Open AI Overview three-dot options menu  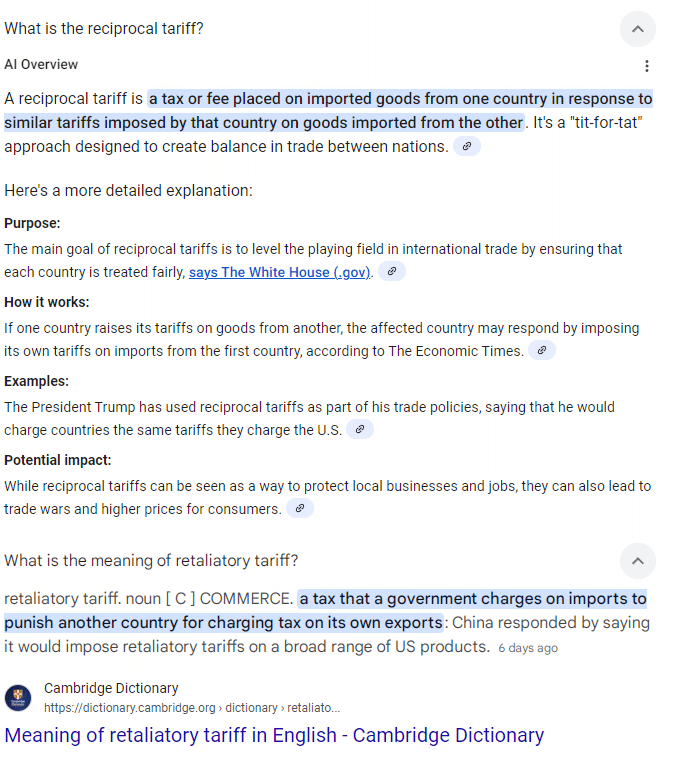pos(646,66)
